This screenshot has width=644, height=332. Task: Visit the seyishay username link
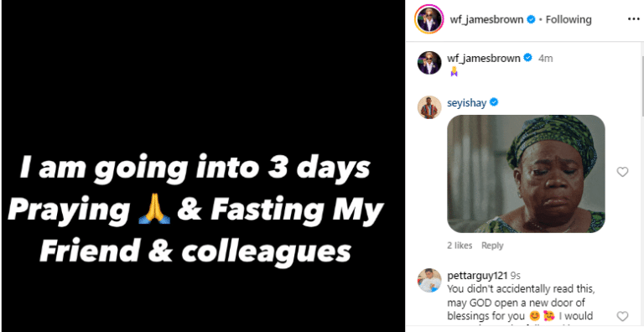pyautogui.click(x=466, y=103)
